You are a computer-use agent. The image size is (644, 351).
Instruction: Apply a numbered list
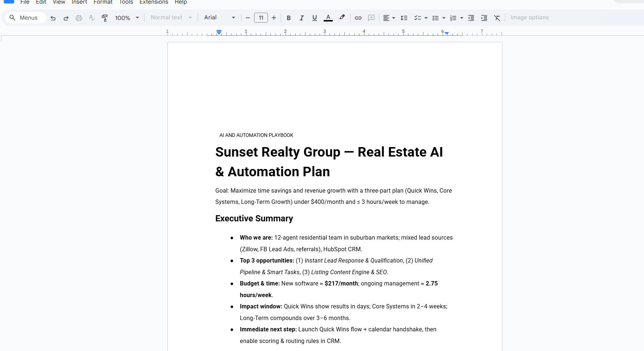click(x=453, y=18)
